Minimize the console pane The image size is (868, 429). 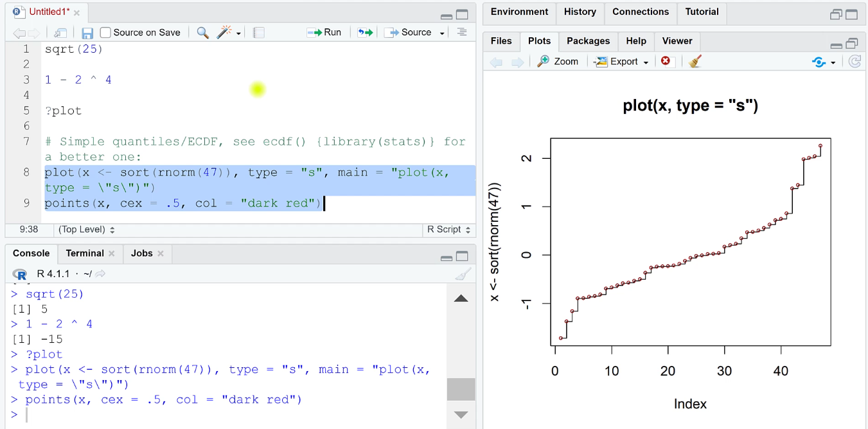click(447, 257)
